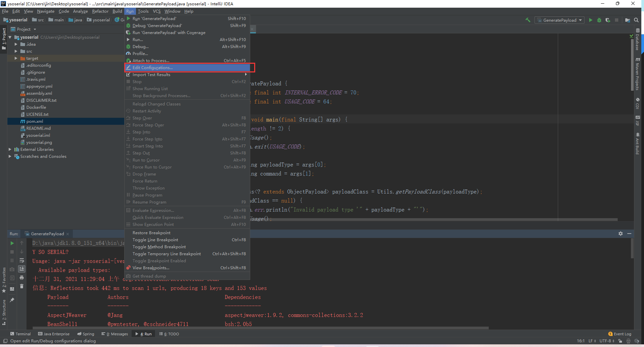Expand the src folder
Image resolution: width=644 pixels, height=347 pixels.
[16, 51]
